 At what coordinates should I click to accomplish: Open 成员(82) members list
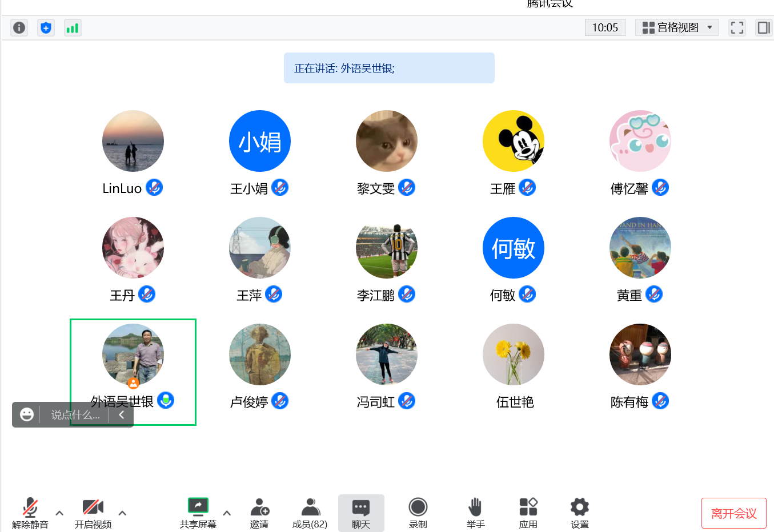[x=310, y=513]
